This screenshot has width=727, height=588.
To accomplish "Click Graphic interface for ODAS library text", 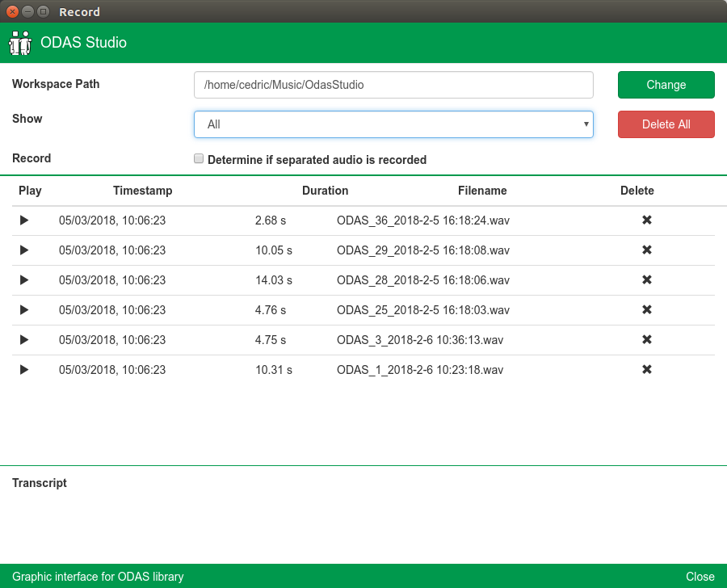I will [98, 577].
